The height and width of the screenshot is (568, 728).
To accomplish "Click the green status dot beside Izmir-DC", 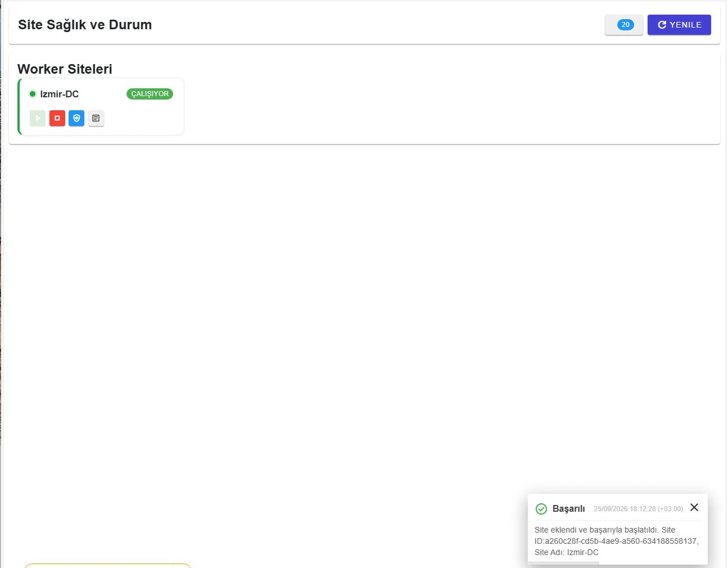I will tap(33, 94).
